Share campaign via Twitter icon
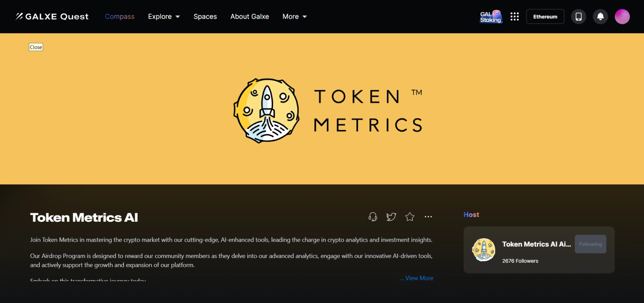 pos(391,217)
